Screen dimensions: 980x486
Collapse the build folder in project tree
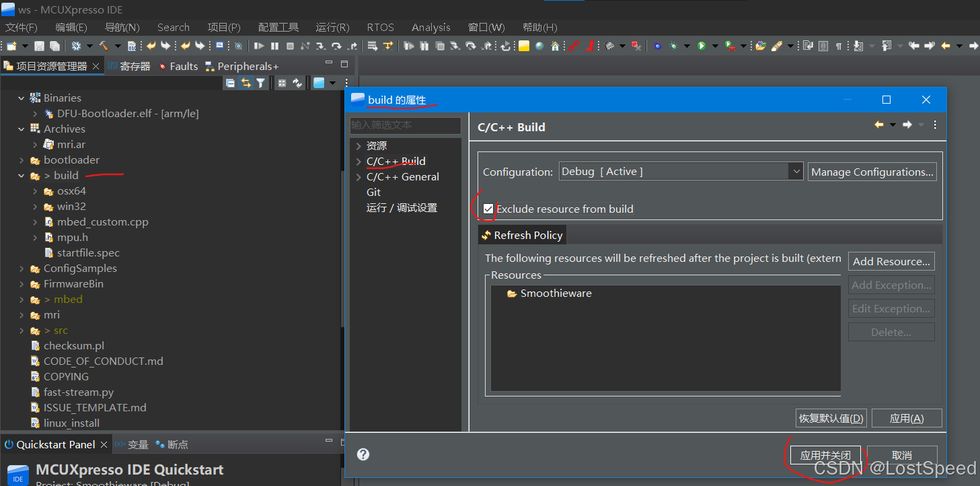(22, 176)
